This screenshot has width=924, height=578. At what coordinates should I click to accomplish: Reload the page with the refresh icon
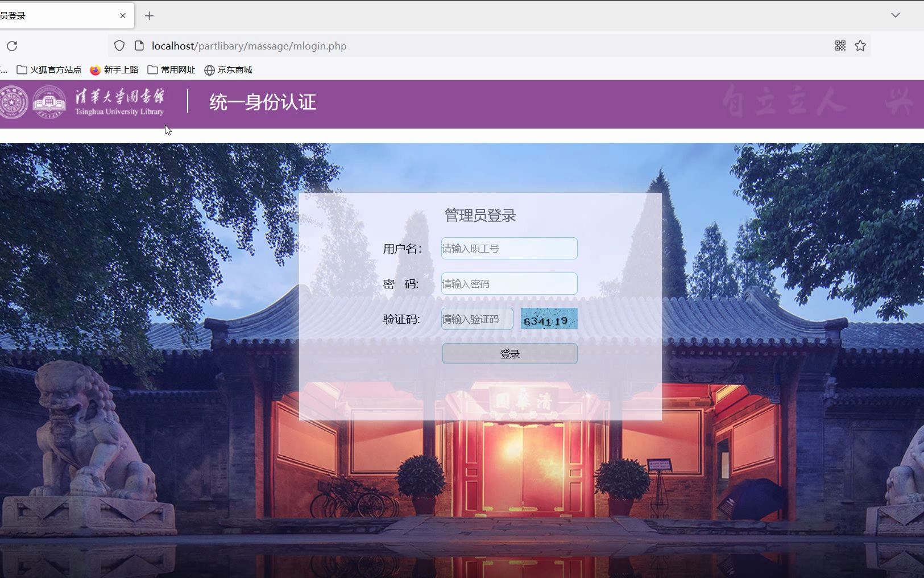[x=12, y=46]
